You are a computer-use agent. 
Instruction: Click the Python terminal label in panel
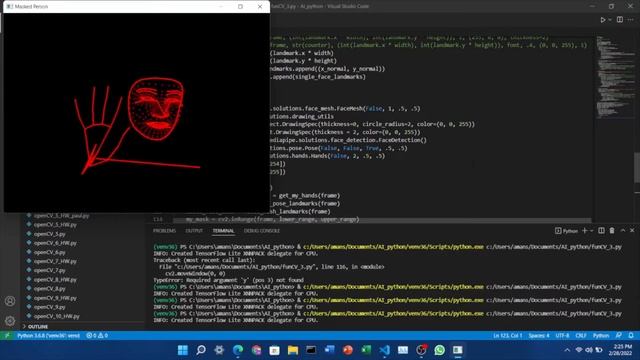[x=567, y=231]
